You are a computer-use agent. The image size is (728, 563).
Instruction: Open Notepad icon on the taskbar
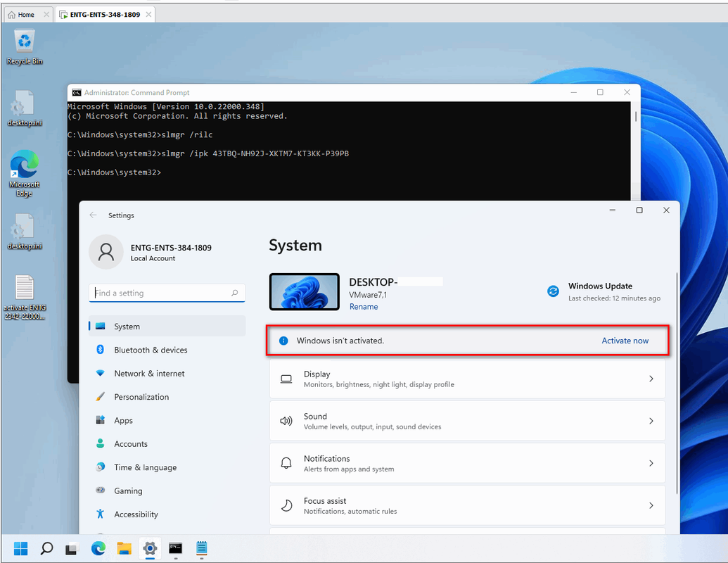(201, 549)
